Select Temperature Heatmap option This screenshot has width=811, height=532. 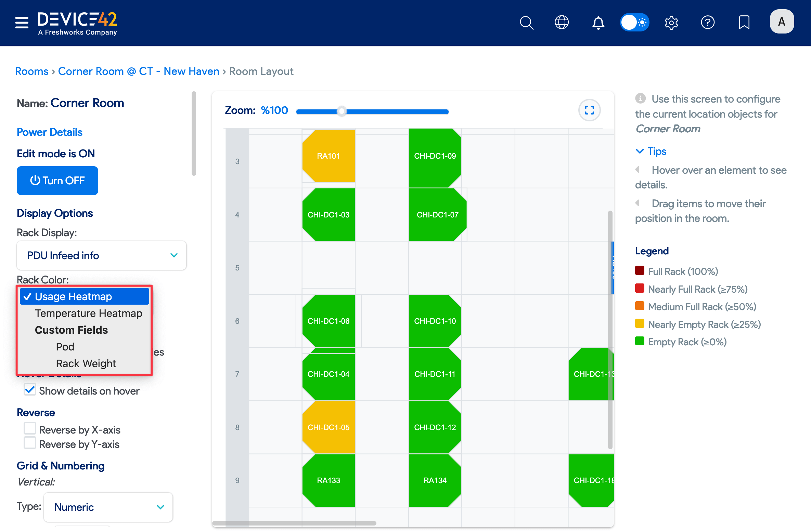(88, 313)
